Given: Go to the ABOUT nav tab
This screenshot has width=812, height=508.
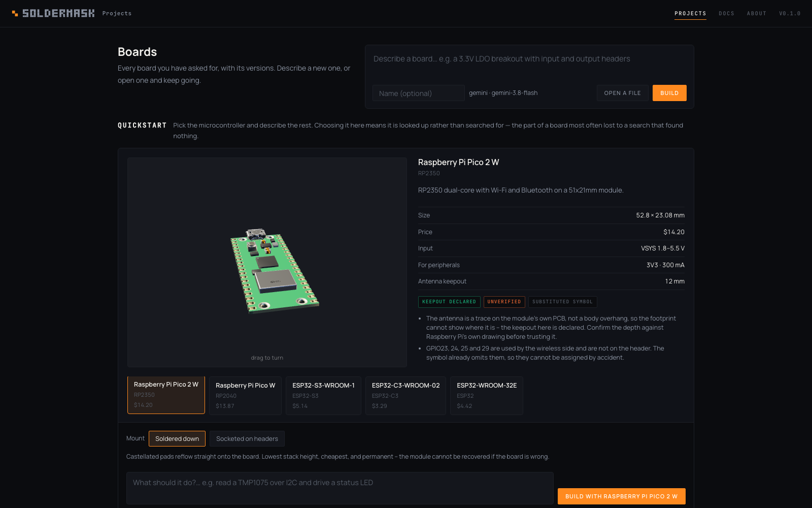Looking at the screenshot, I should click(757, 13).
